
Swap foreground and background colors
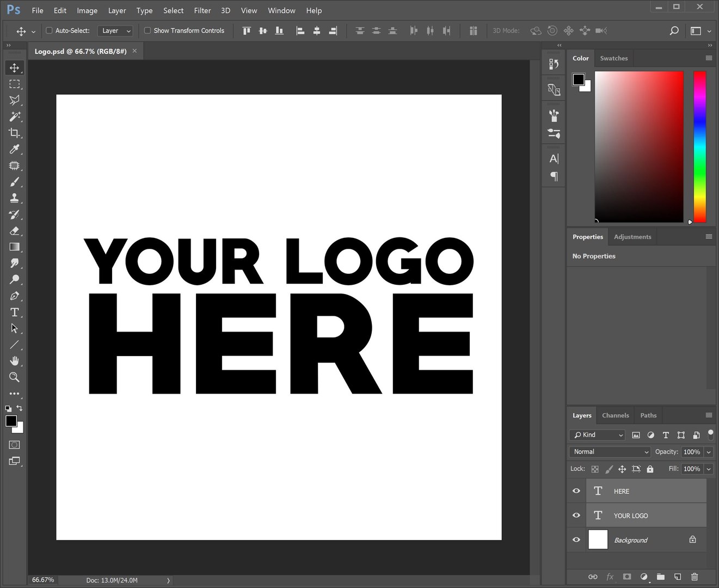[x=20, y=408]
